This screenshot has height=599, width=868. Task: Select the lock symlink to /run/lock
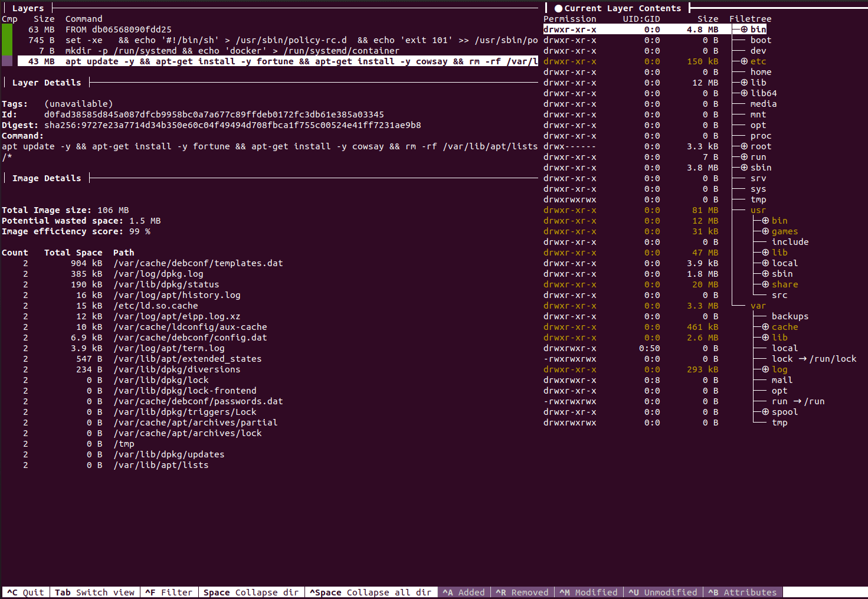pos(814,359)
